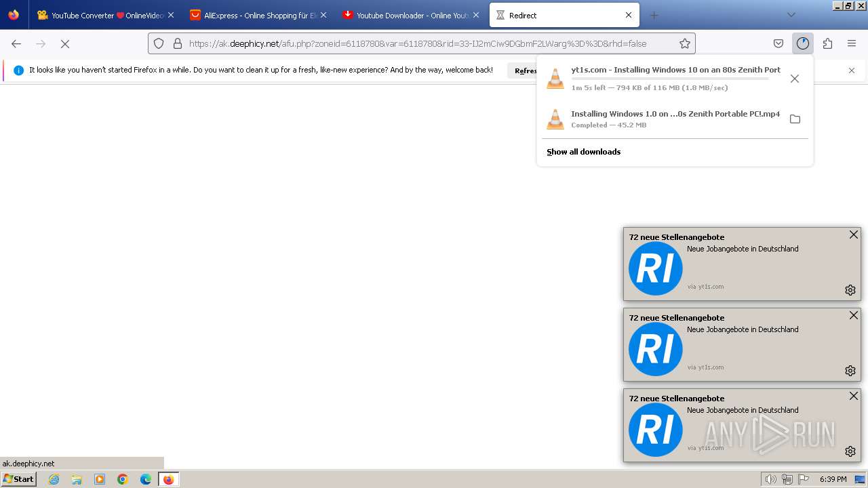Click Show all downloads
Image resolution: width=868 pixels, height=488 pixels.
[583, 152]
